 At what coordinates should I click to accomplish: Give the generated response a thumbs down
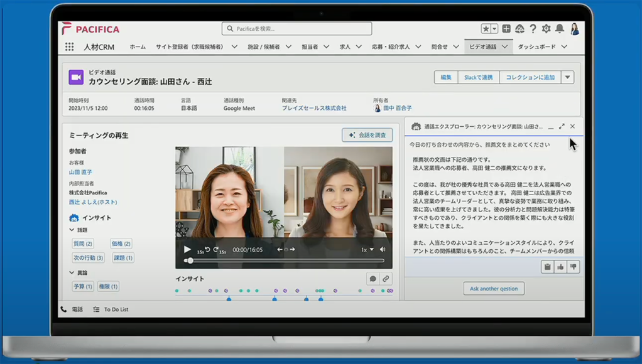[573, 267]
